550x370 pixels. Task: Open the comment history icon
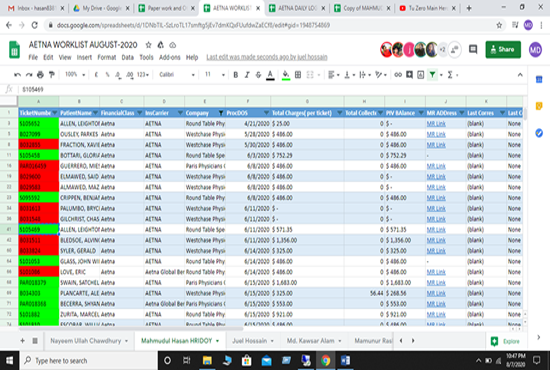473,49
